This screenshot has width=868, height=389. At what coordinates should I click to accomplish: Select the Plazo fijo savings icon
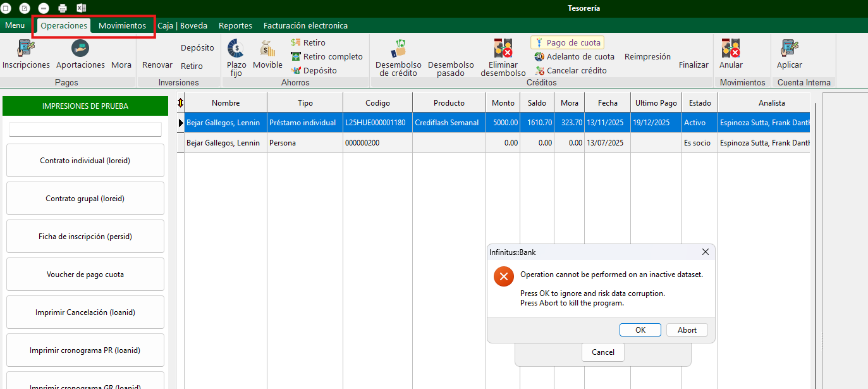click(x=236, y=49)
